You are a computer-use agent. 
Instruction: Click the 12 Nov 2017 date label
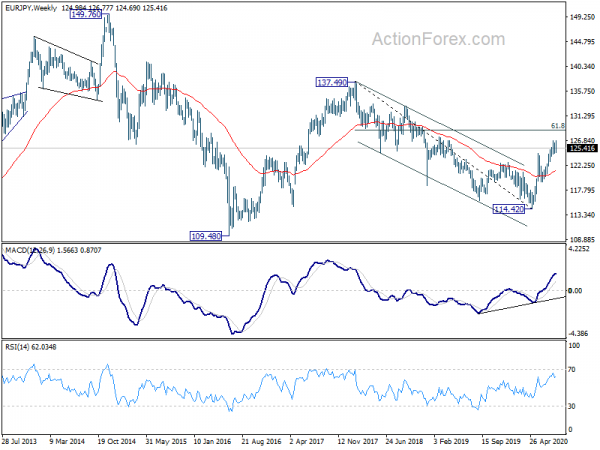(x=357, y=441)
